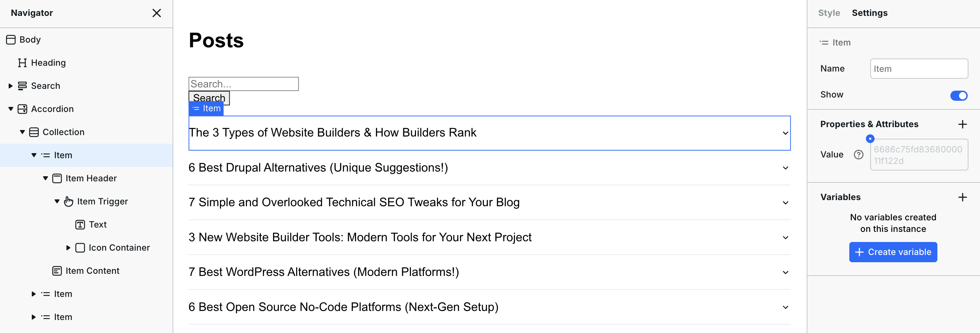
Task: Open the Settings tab
Action: click(x=869, y=13)
